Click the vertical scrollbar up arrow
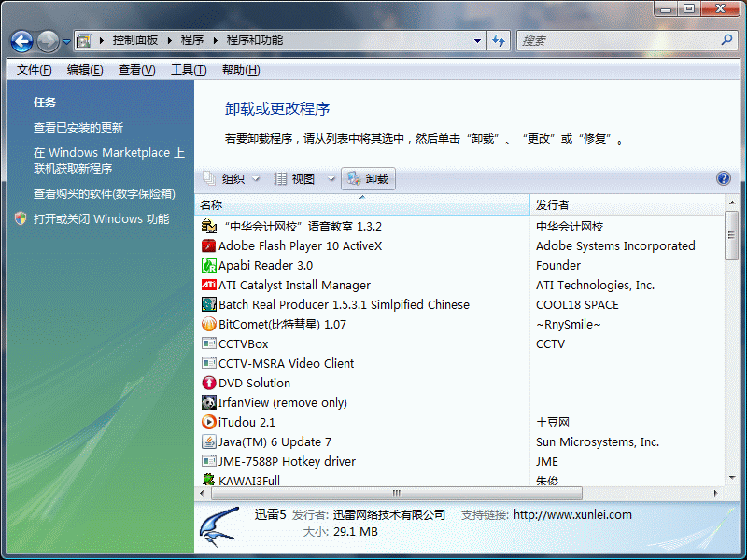 click(x=731, y=203)
